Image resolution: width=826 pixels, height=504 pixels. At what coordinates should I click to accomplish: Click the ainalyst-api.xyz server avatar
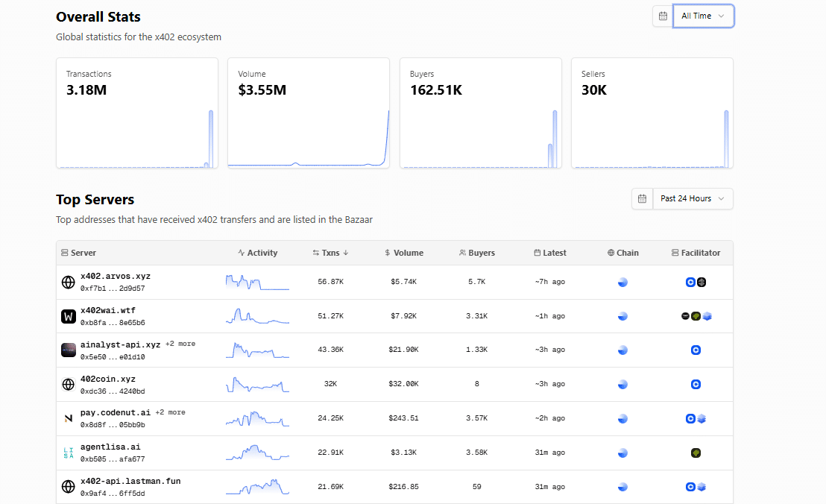click(69, 350)
